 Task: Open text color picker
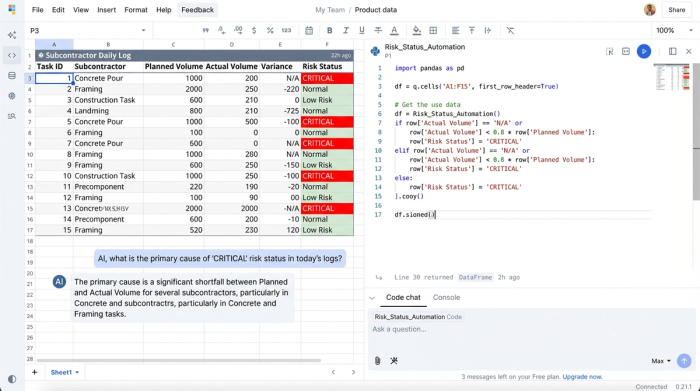[x=394, y=30]
